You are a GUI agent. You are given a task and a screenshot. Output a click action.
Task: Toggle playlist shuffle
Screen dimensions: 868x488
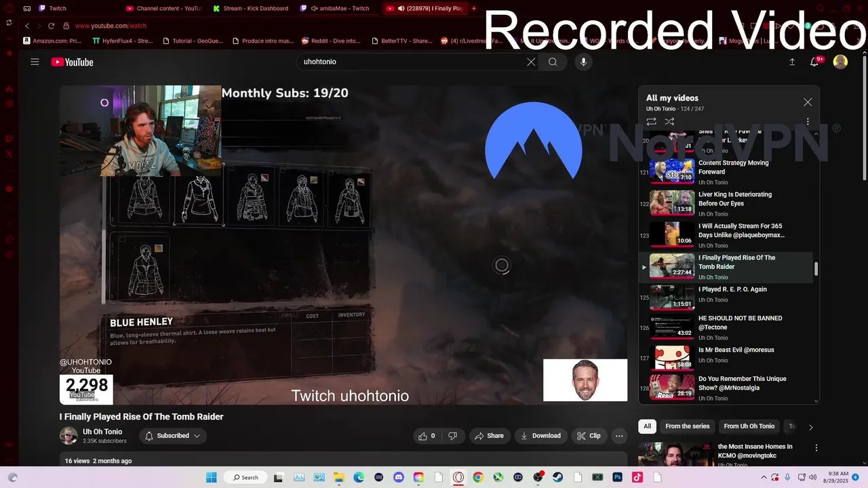point(669,121)
